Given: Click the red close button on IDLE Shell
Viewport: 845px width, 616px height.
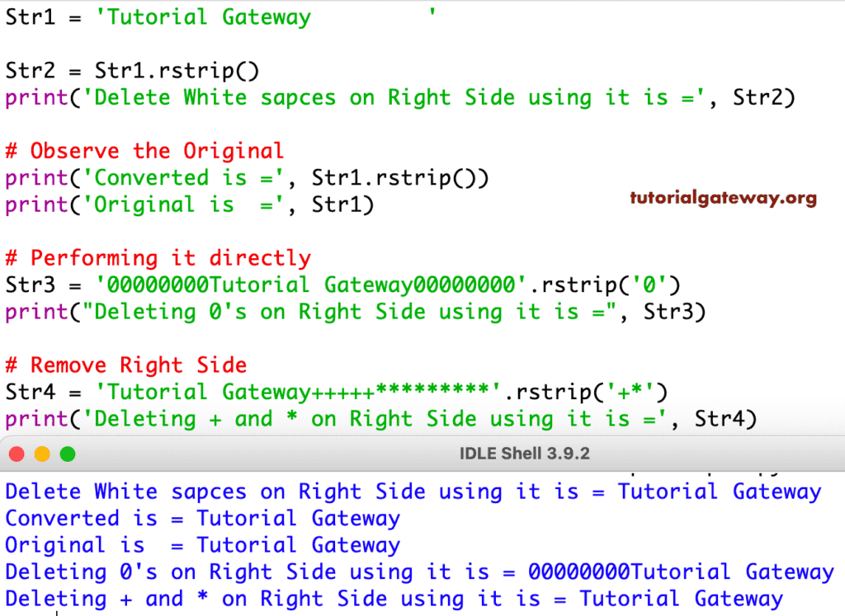Looking at the screenshot, I should [15, 454].
